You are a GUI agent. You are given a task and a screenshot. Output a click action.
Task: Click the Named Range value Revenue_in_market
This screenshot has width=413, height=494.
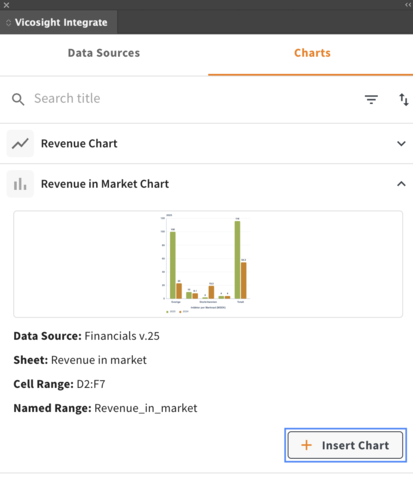[146, 408]
